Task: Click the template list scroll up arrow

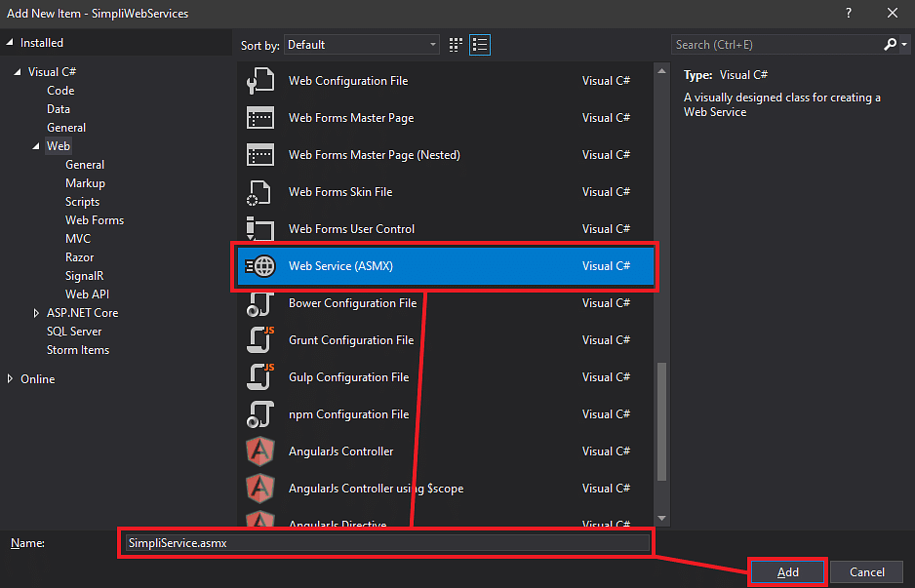Action: tap(661, 71)
